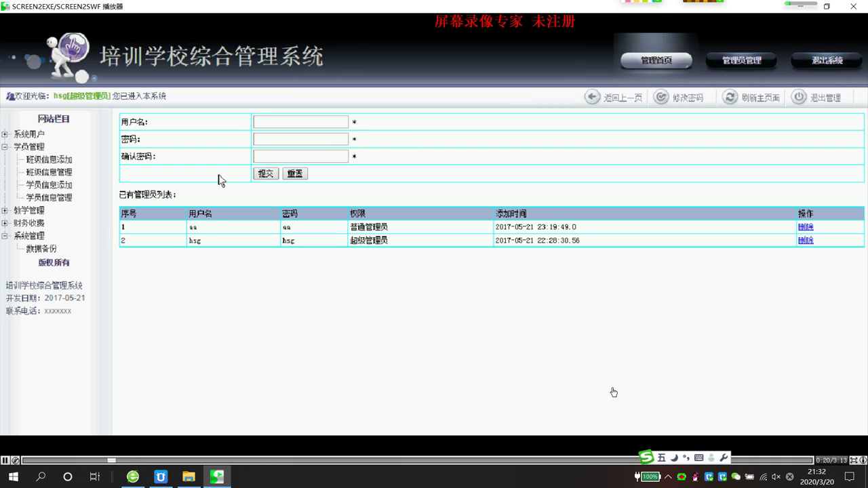
Task: Click the SCREEN2EXE player taskbar icon
Action: tap(217, 476)
